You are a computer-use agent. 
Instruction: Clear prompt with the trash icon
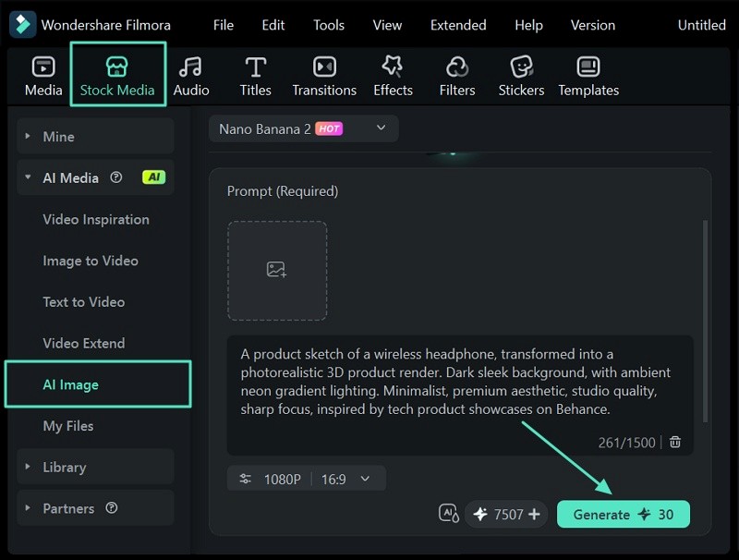tap(675, 443)
